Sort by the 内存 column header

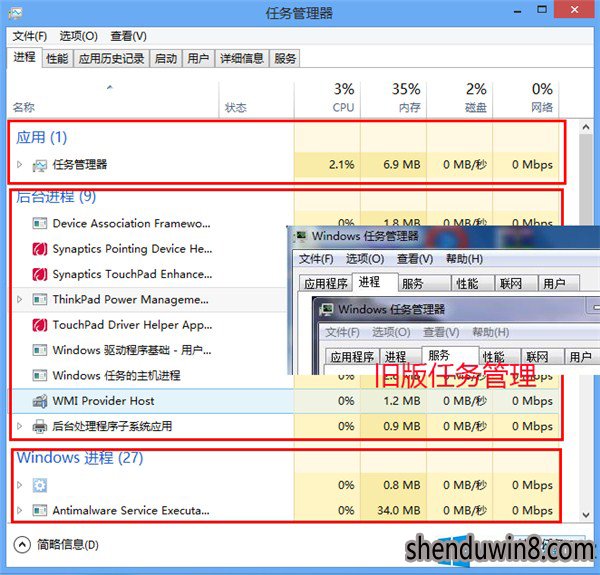[393, 99]
